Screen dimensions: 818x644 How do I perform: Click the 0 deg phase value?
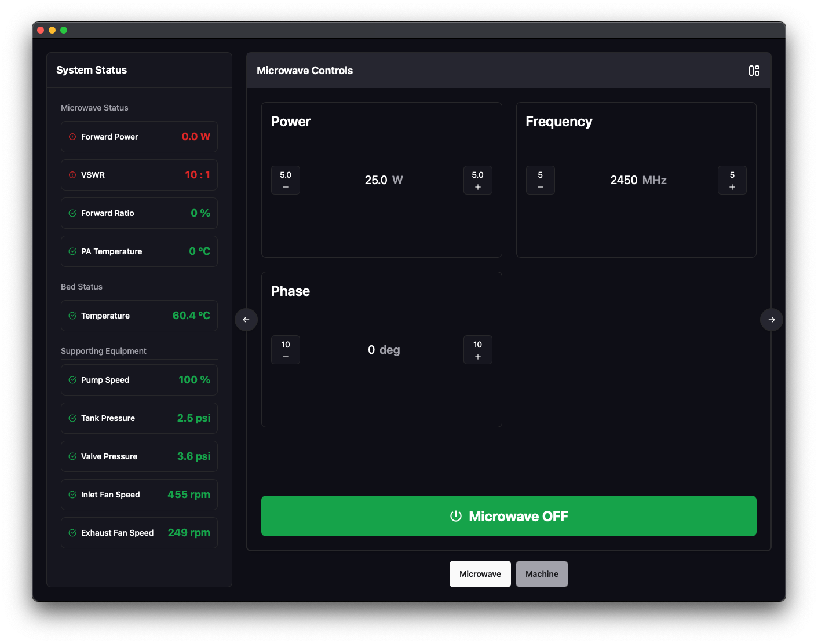click(384, 350)
